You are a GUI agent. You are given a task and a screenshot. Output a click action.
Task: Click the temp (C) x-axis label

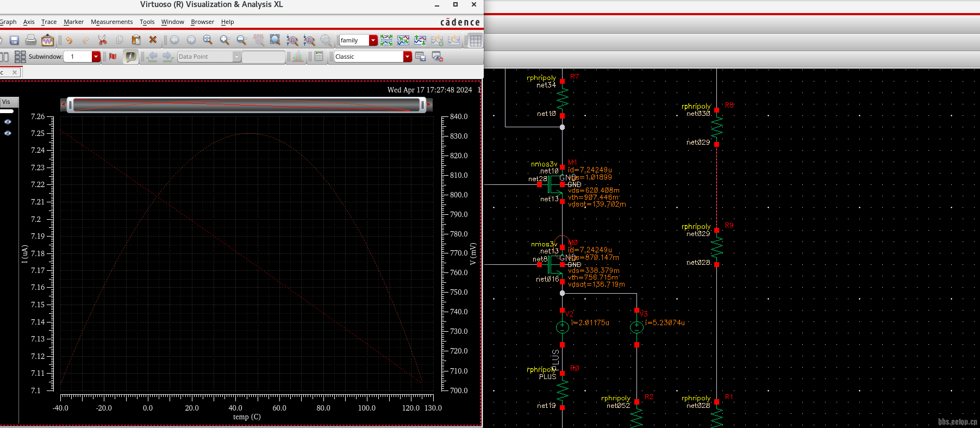(247, 417)
